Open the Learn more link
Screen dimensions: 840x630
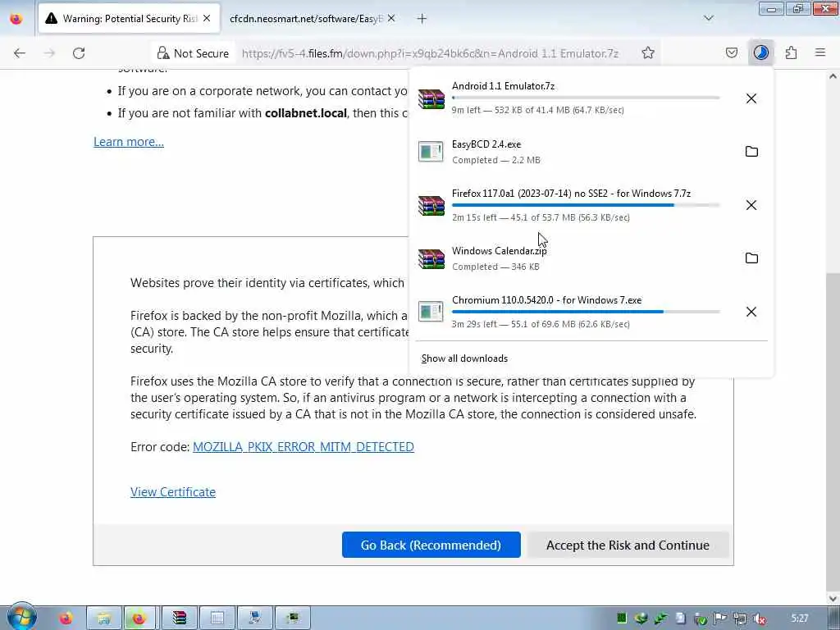coord(129,141)
